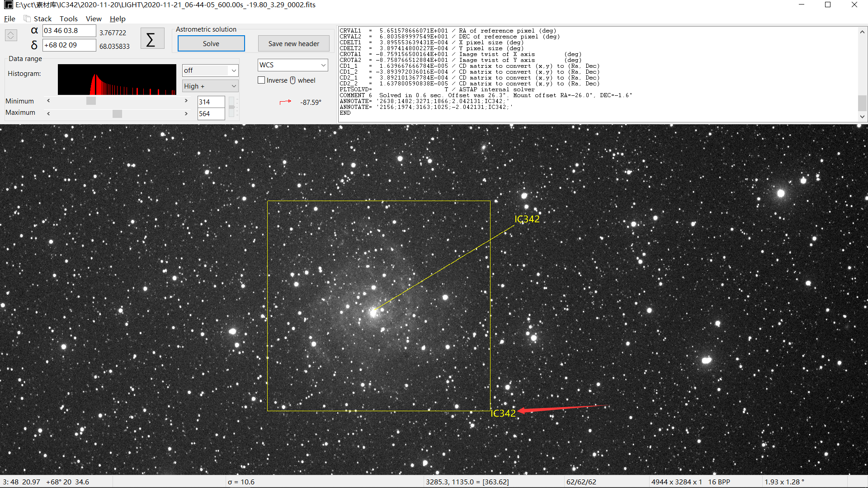Click the red rotation arrow indicator
The image size is (868, 488).
click(285, 102)
